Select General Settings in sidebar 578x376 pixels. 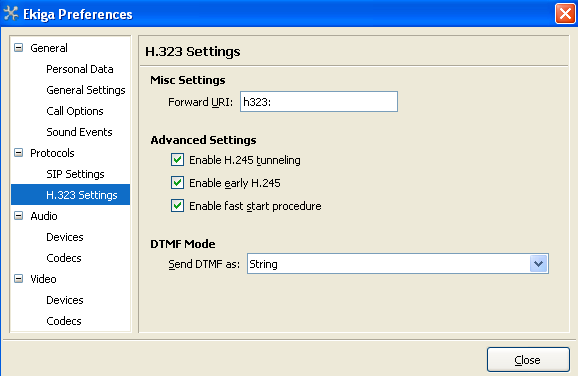[x=86, y=90]
